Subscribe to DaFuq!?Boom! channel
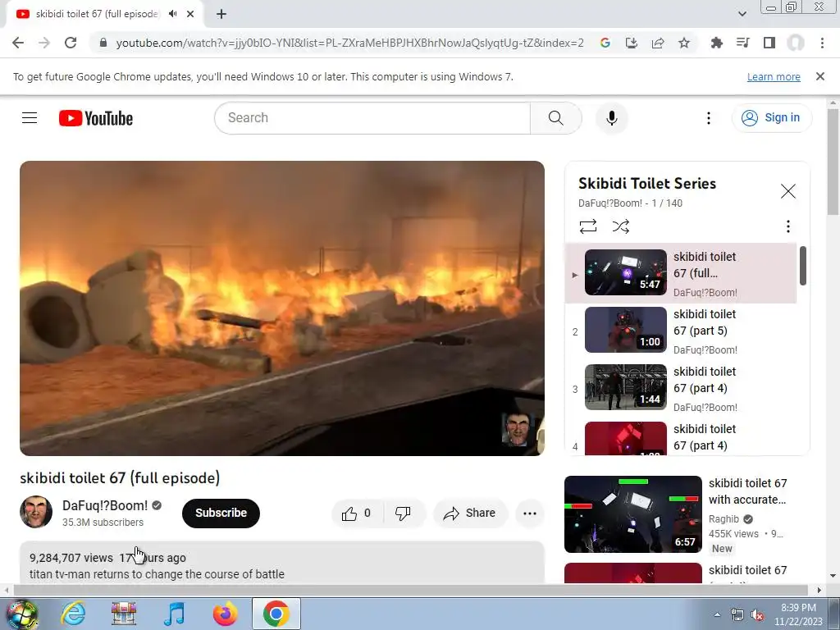 [x=221, y=514]
